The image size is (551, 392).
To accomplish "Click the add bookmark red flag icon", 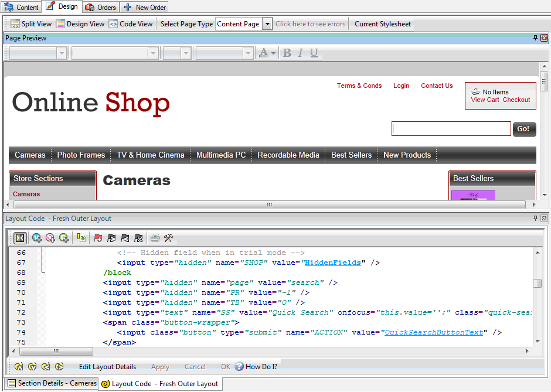I will (98, 238).
